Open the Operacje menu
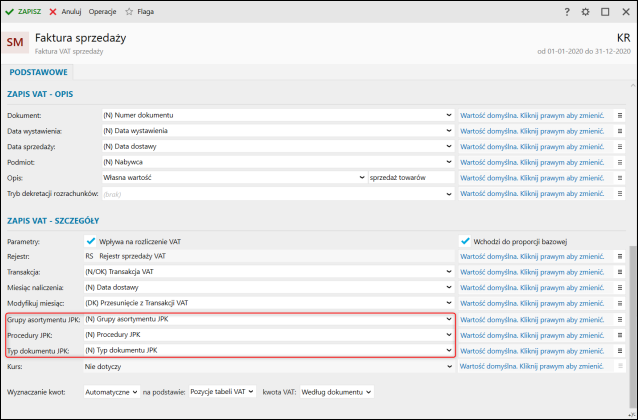Screen dimensions: 638x420 (102, 11)
